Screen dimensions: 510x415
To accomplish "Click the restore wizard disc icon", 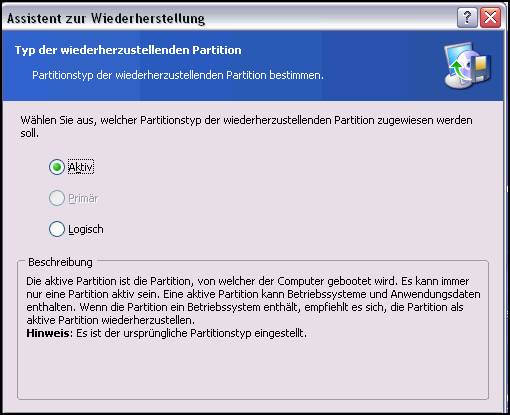I will click(467, 65).
